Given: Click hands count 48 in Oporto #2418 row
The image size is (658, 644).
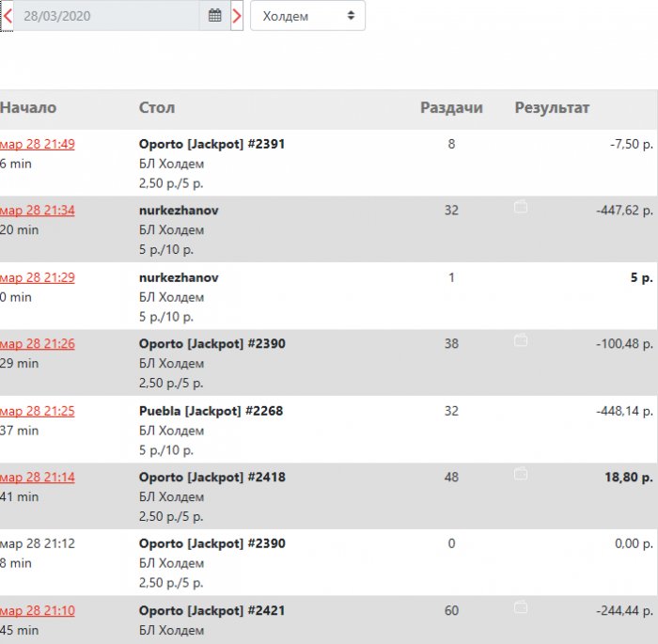Looking at the screenshot, I should point(451,478).
